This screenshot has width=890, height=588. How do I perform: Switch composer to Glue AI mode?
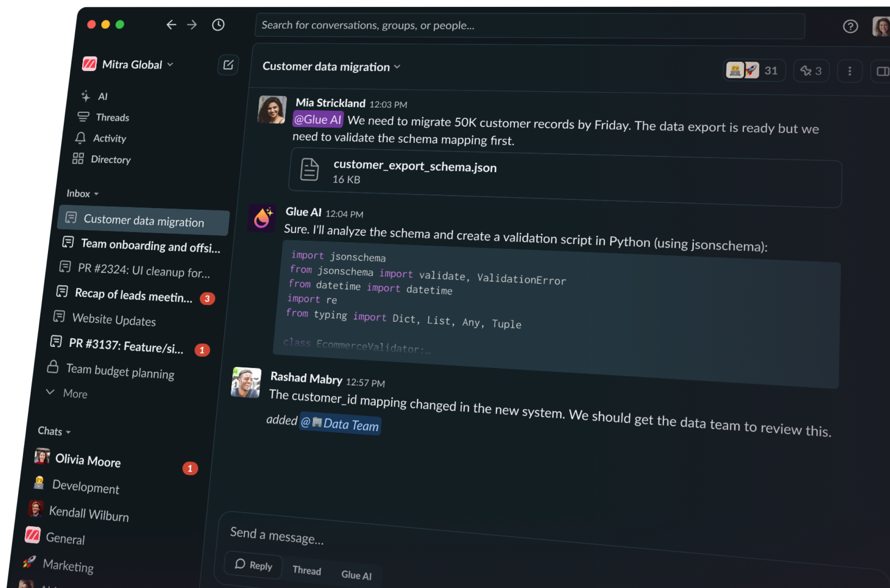click(x=356, y=575)
